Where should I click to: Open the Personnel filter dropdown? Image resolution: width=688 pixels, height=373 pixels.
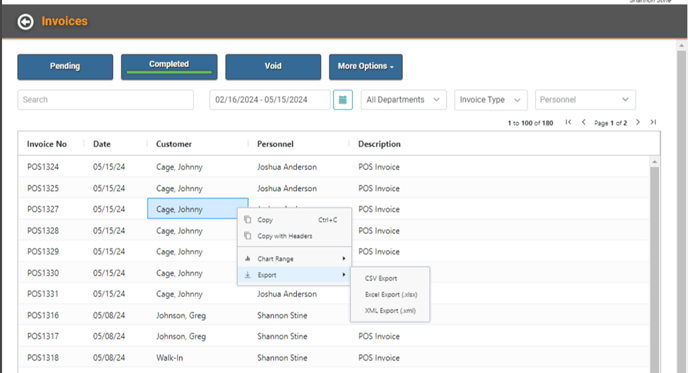point(585,100)
